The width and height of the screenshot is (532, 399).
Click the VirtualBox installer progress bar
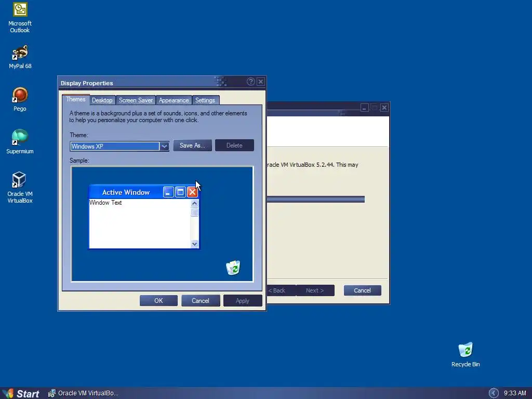point(315,199)
